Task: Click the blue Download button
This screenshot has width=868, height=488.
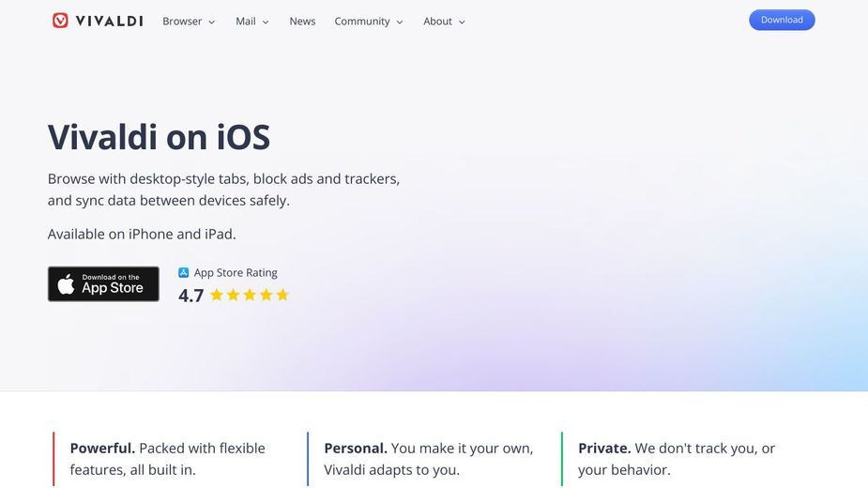Action: point(782,20)
